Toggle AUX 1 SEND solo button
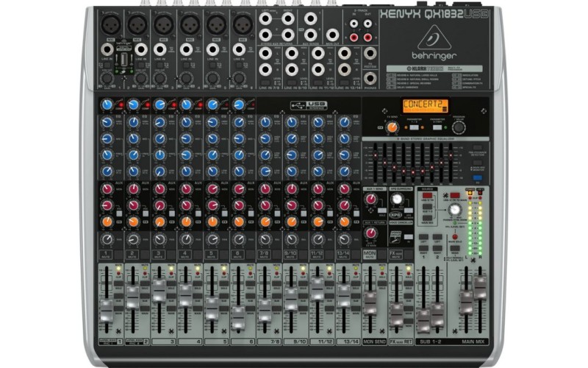The width and height of the screenshot is (588, 368). pos(381,210)
